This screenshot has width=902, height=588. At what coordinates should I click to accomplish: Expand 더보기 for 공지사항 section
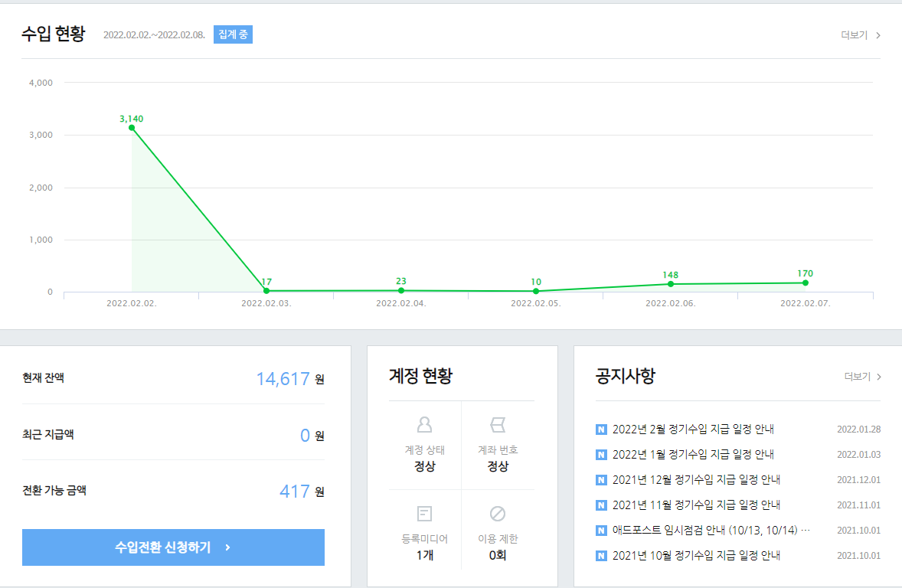pyautogui.click(x=863, y=377)
